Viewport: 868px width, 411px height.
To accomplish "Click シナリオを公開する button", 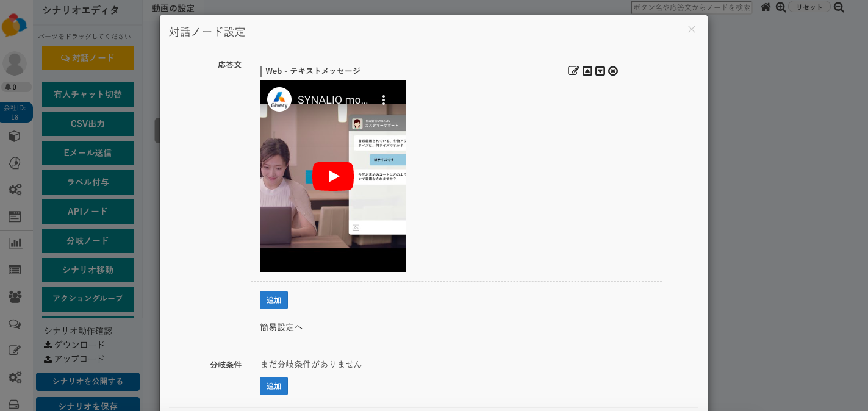I will coord(88,382).
